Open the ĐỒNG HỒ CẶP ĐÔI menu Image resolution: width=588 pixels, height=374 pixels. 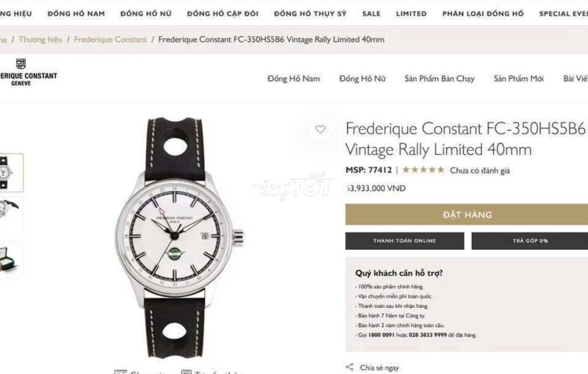223,14
